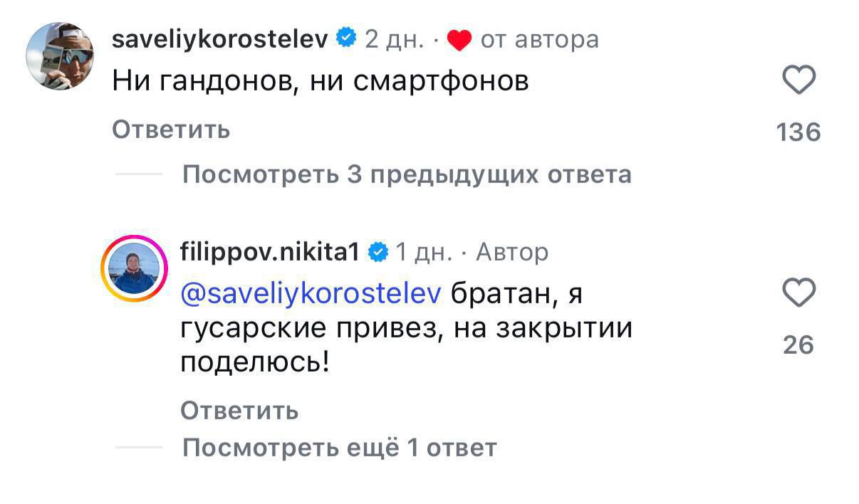Like the comment by saveliykorostelev

click(799, 81)
